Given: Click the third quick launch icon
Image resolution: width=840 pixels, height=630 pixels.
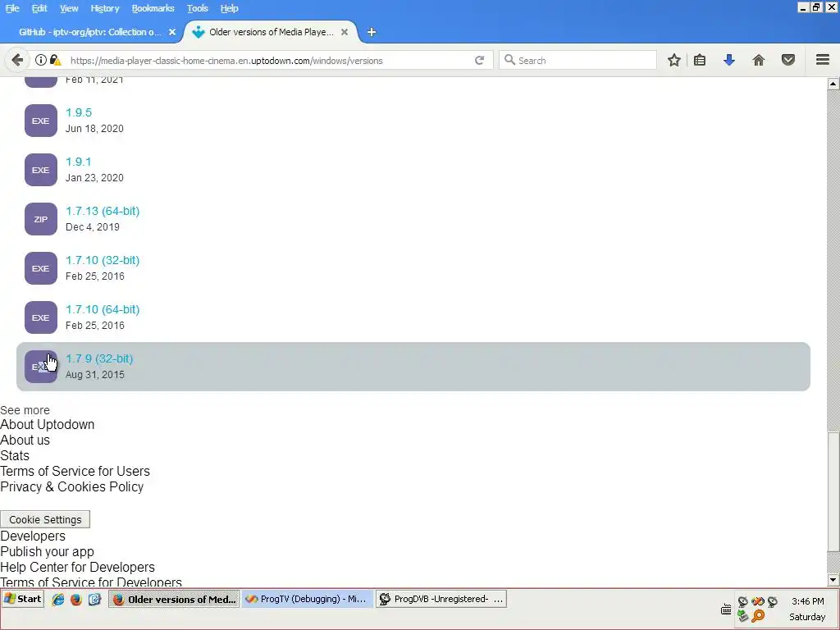Looking at the screenshot, I should coord(95,599).
